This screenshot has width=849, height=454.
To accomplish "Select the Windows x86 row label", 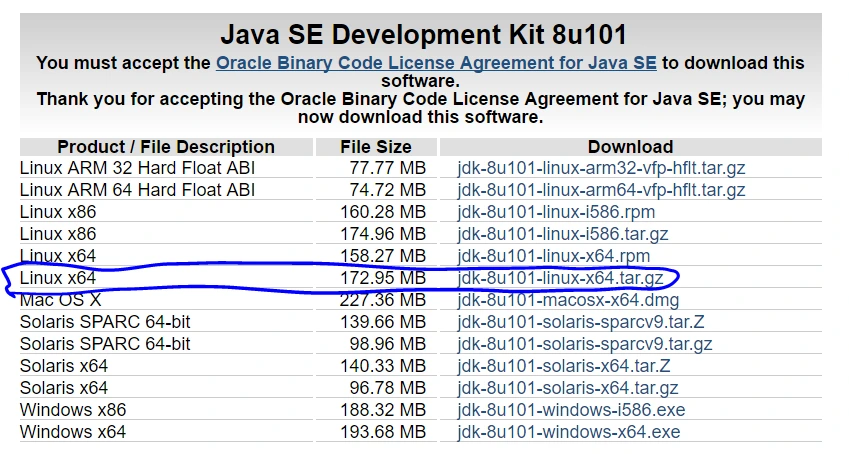I will (73, 410).
